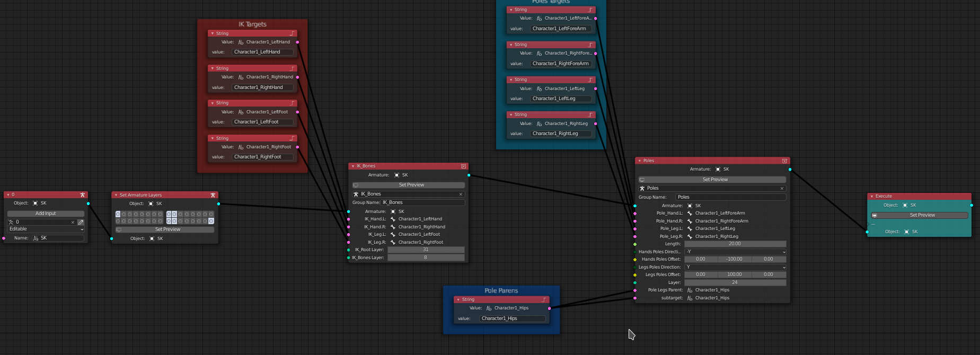
Task: Click value field containing Character1_LeftHand
Action: (x=263, y=52)
